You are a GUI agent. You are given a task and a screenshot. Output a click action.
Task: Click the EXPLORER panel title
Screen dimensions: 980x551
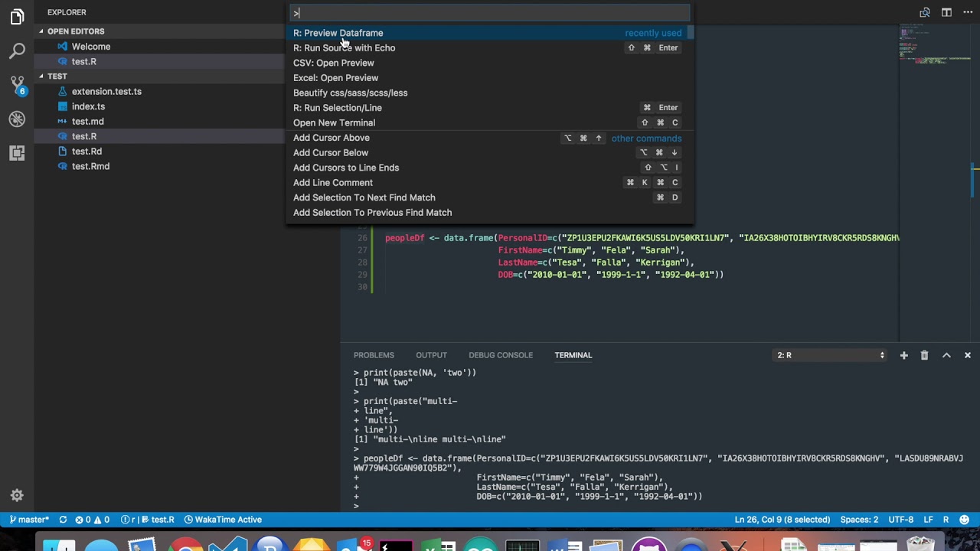[67, 12]
